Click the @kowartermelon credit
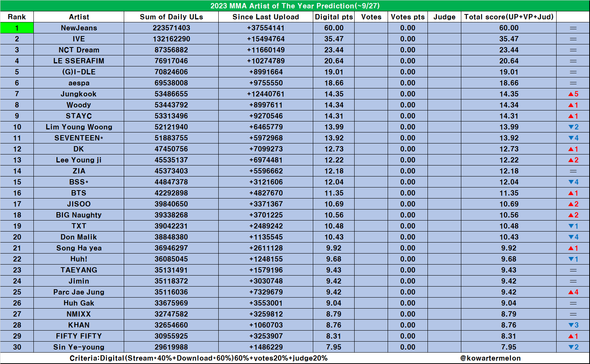 click(490, 358)
